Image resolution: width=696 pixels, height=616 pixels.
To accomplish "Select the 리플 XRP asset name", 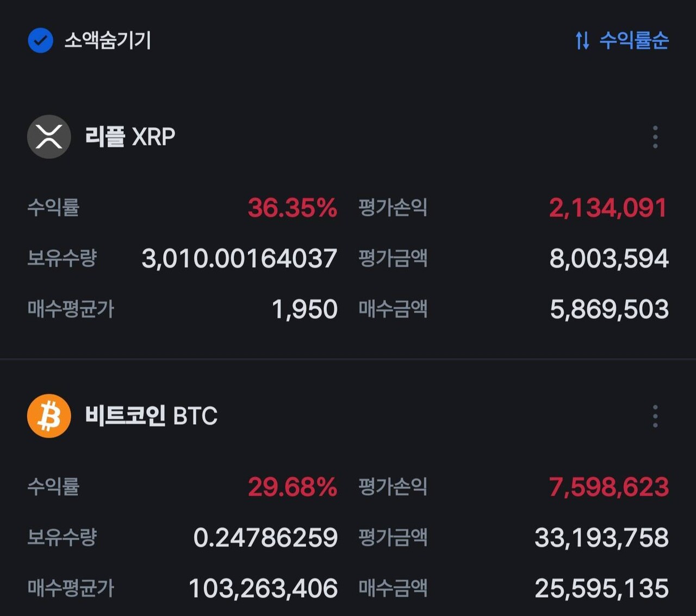I will tap(130, 136).
